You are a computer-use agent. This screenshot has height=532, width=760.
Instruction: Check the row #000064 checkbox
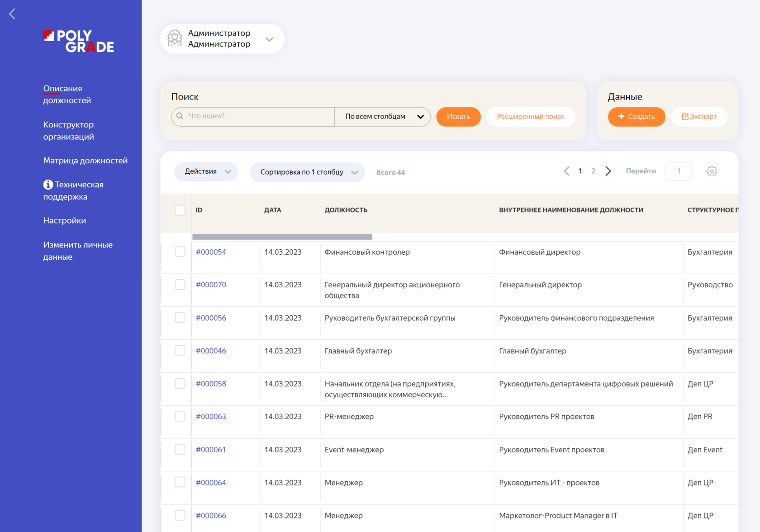pos(180,482)
